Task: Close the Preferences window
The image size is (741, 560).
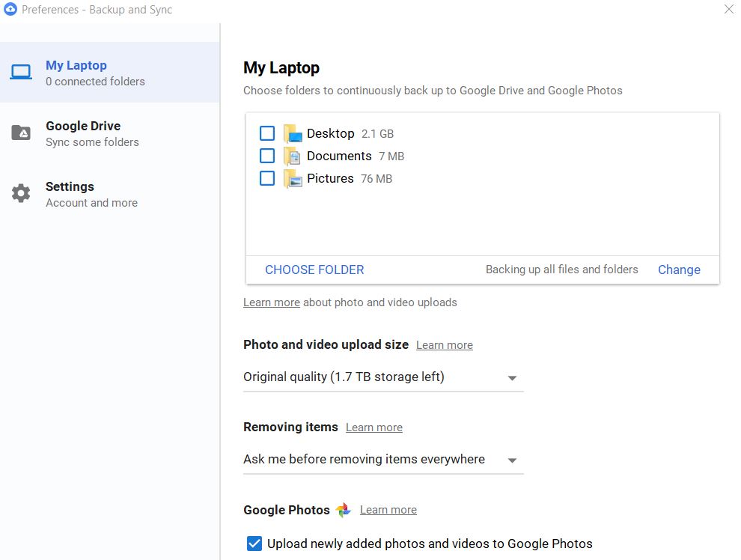Action: [x=728, y=10]
